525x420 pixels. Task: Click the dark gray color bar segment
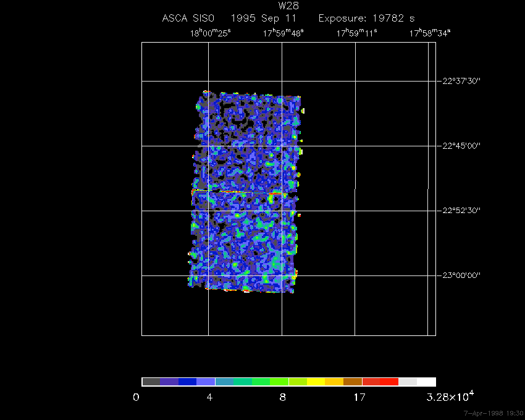coord(151,382)
